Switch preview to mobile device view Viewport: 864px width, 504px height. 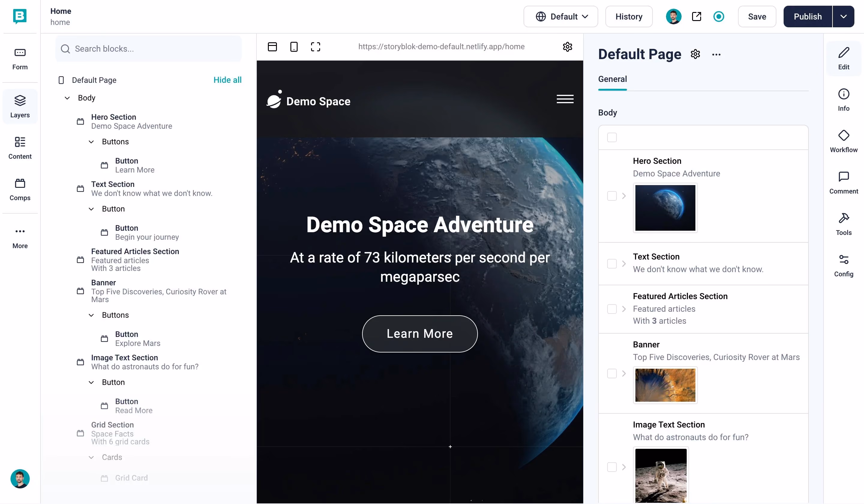coord(294,46)
